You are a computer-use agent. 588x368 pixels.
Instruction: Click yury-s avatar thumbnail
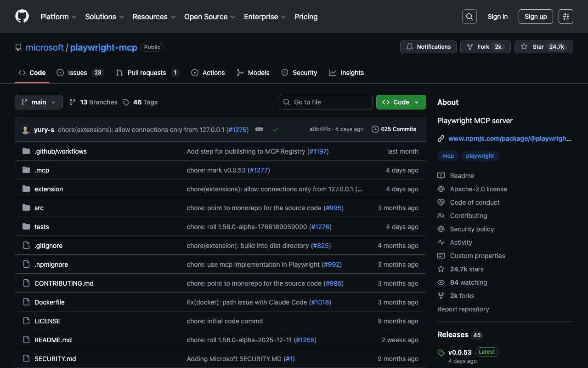pyautogui.click(x=26, y=130)
